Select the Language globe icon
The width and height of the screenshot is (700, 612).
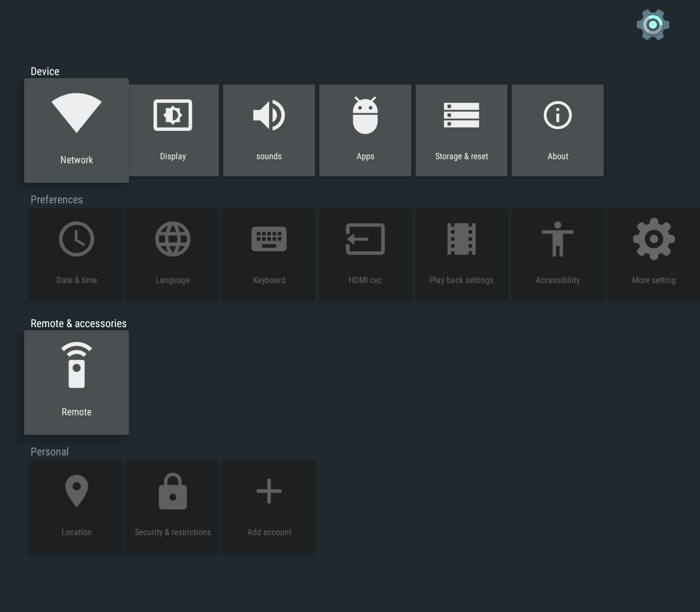pyautogui.click(x=173, y=239)
